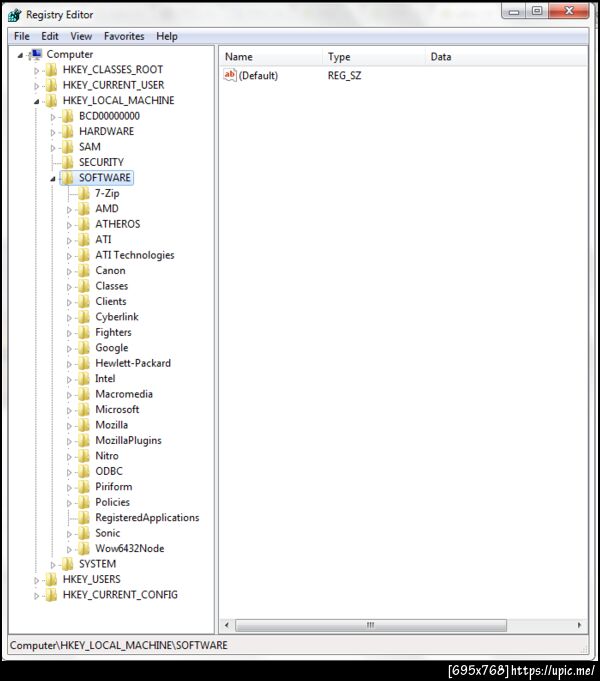Click the scroll left arrow in values pane
The height and width of the screenshot is (681, 600).
226,625
